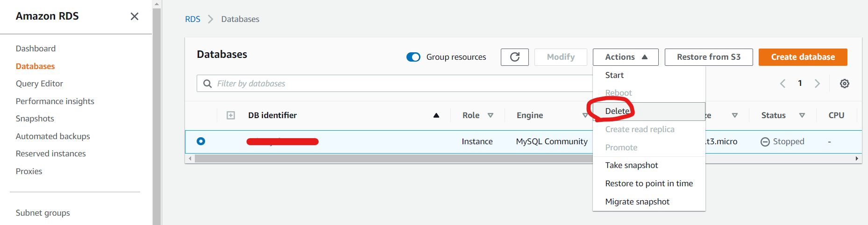This screenshot has height=225, width=868.
Task: Choose Restore to point in time
Action: point(649,183)
